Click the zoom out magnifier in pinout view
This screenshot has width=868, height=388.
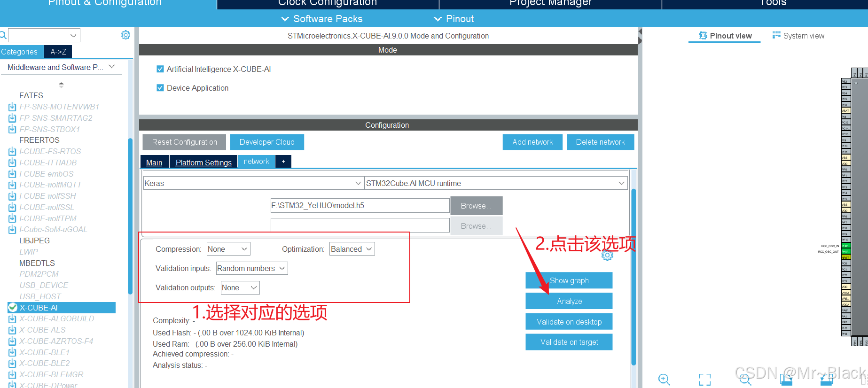(x=745, y=379)
